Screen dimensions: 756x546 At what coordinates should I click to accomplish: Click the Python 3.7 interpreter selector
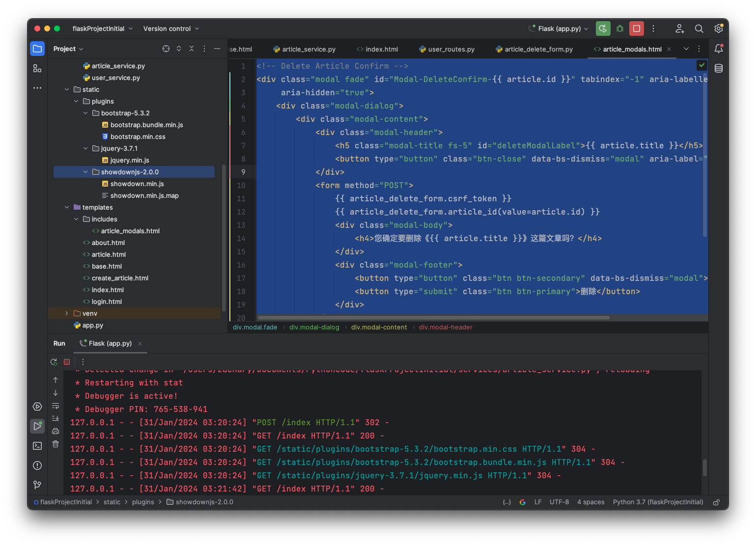coord(658,502)
